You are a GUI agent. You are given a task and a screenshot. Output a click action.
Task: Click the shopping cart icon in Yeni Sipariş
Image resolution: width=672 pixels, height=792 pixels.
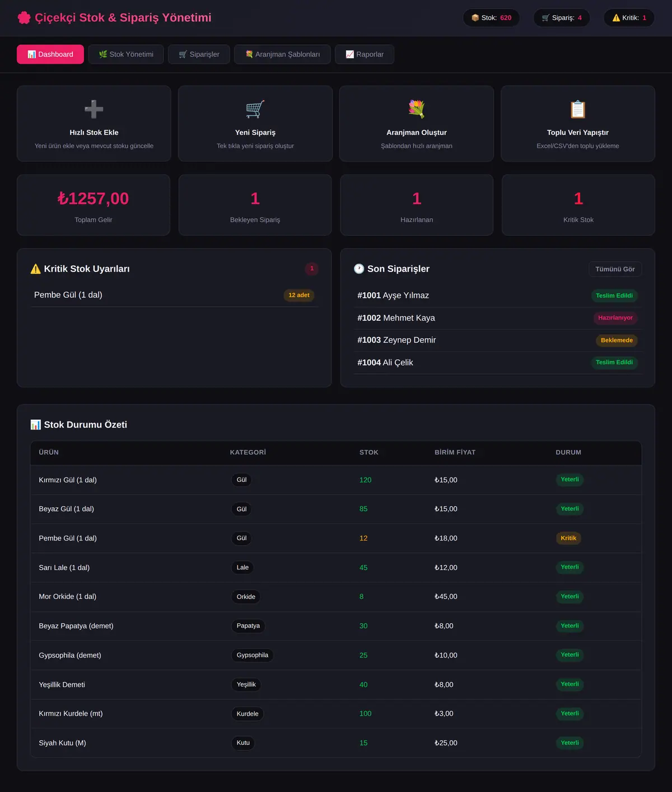[255, 109]
